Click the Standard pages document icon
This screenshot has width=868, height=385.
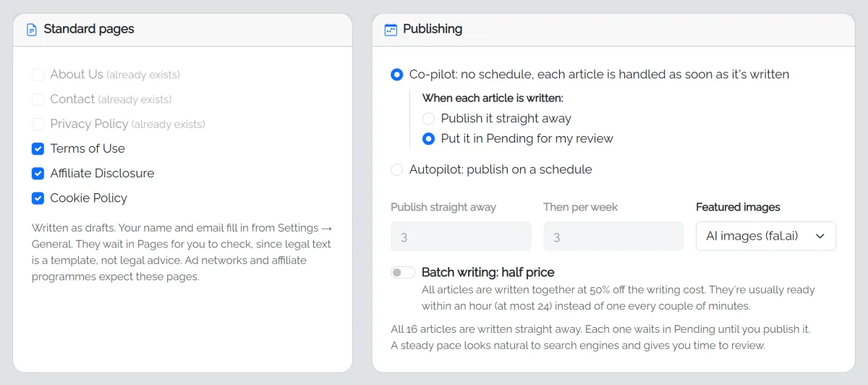(31, 30)
